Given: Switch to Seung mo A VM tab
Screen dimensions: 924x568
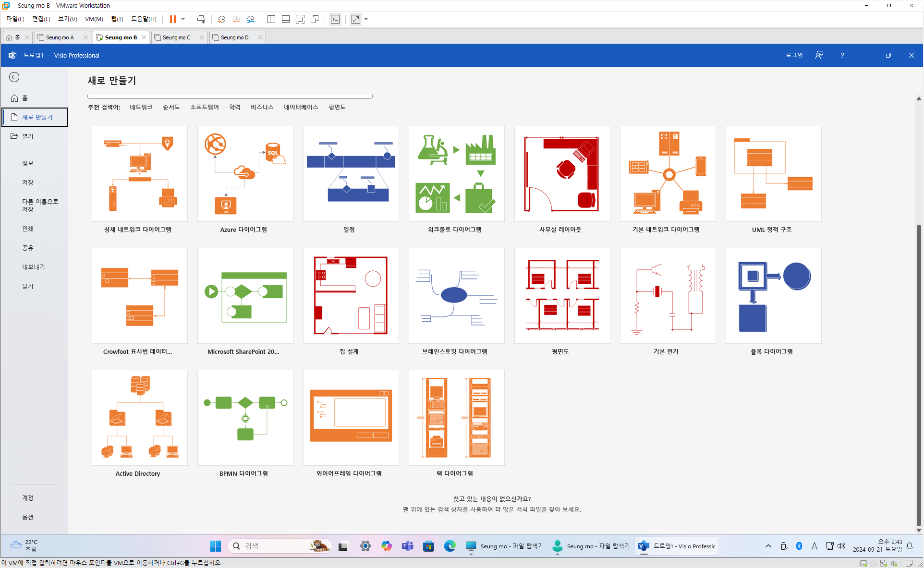Looking at the screenshot, I should pyautogui.click(x=62, y=37).
